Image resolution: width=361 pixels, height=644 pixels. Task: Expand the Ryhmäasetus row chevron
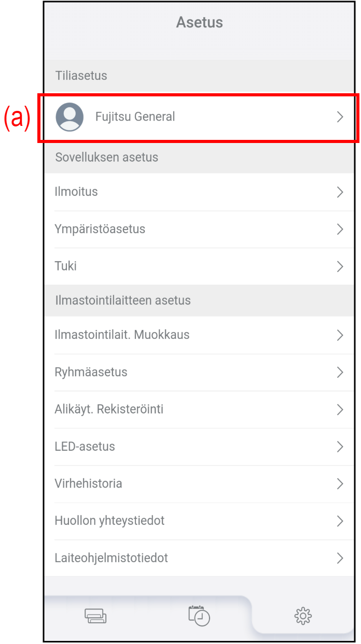(x=340, y=372)
